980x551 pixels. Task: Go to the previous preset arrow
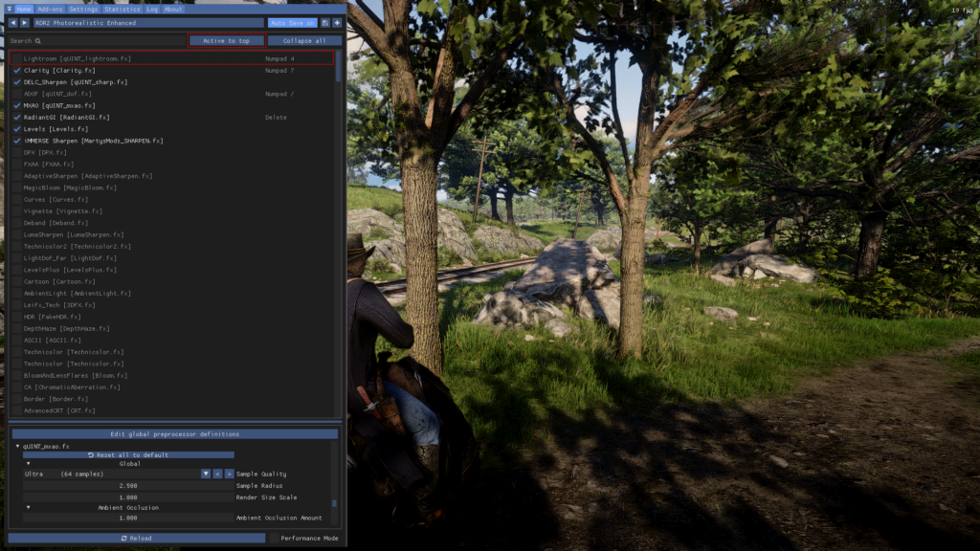(x=13, y=23)
